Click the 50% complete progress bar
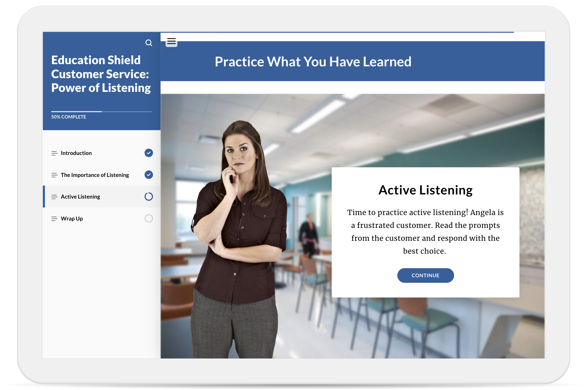Viewport: 588px width, 390px height. [x=102, y=112]
